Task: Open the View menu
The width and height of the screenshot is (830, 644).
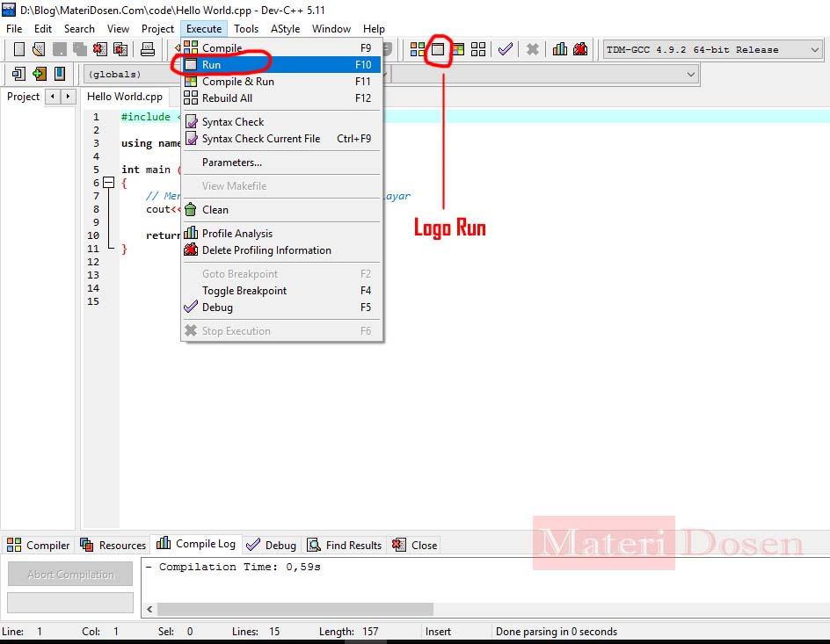Action: (x=118, y=28)
